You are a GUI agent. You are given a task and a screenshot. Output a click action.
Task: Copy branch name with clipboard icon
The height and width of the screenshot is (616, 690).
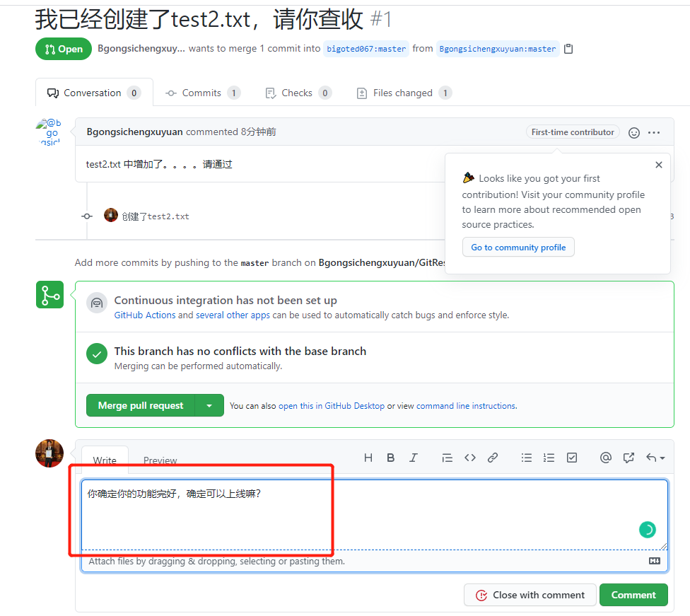click(568, 49)
